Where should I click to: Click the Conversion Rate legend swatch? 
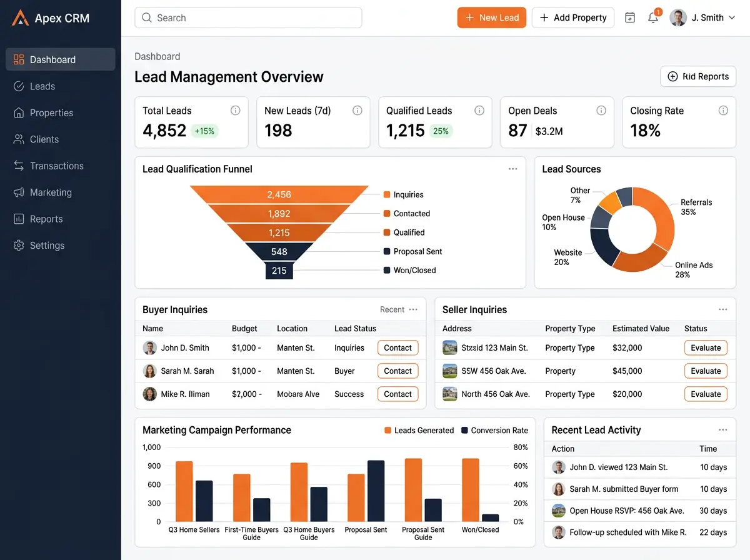[x=465, y=431]
